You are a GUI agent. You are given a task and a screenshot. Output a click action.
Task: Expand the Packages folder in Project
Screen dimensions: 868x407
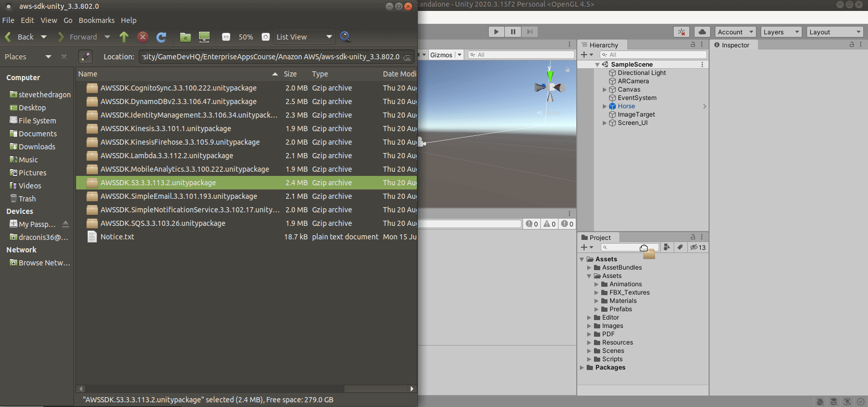582,367
